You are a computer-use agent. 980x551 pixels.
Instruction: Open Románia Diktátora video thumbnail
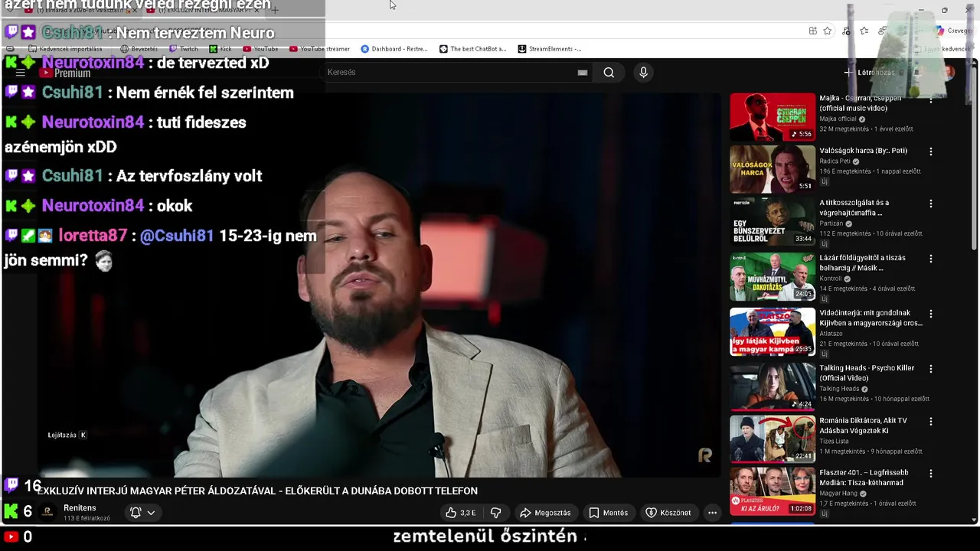coord(773,439)
